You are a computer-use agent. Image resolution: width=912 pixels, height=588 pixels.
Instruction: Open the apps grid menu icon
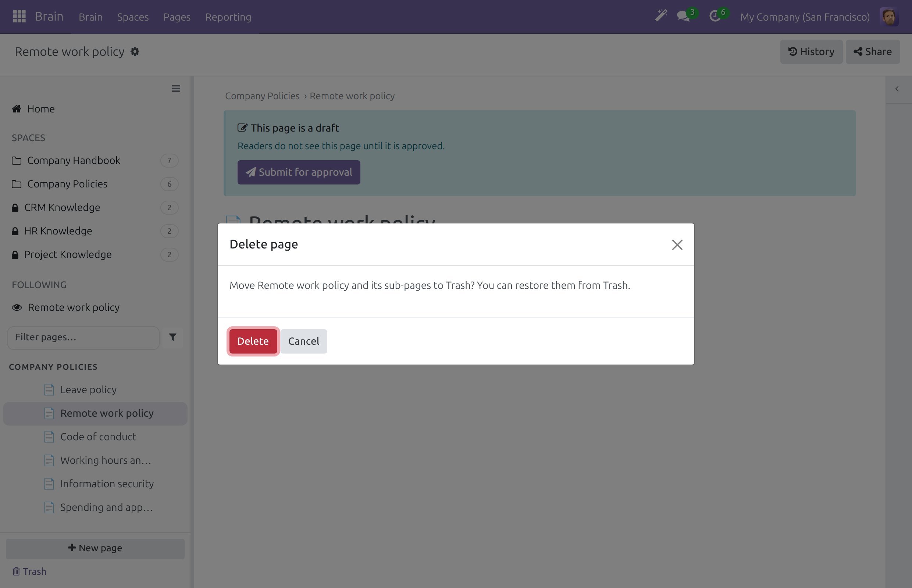[19, 17]
